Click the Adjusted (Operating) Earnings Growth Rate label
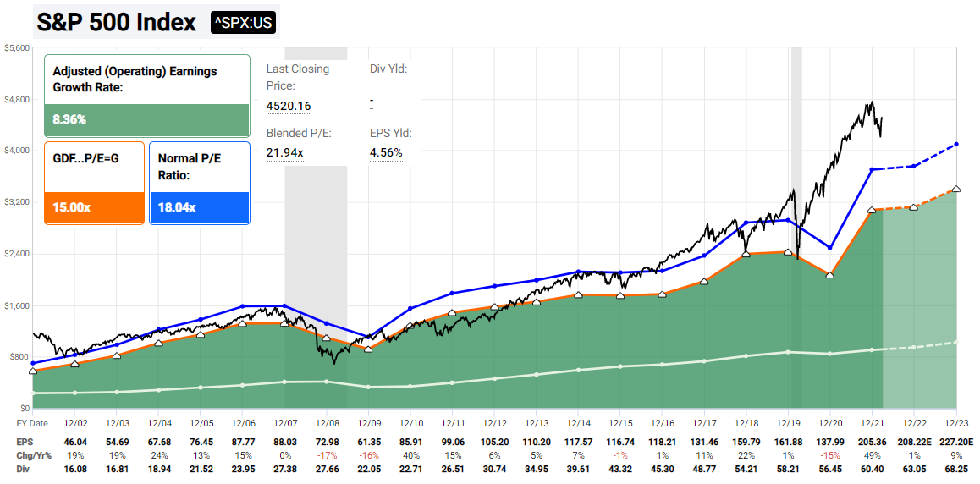Image resolution: width=980 pixels, height=484 pixels. [x=135, y=80]
